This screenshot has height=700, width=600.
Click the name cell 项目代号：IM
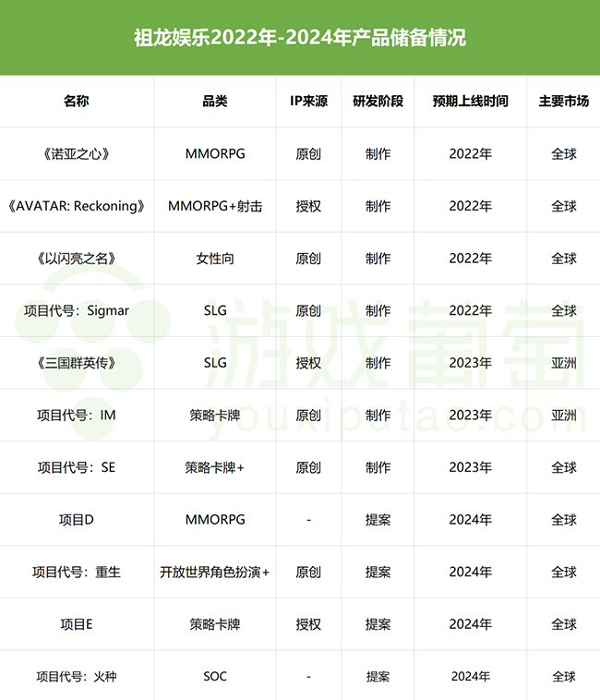point(77,416)
